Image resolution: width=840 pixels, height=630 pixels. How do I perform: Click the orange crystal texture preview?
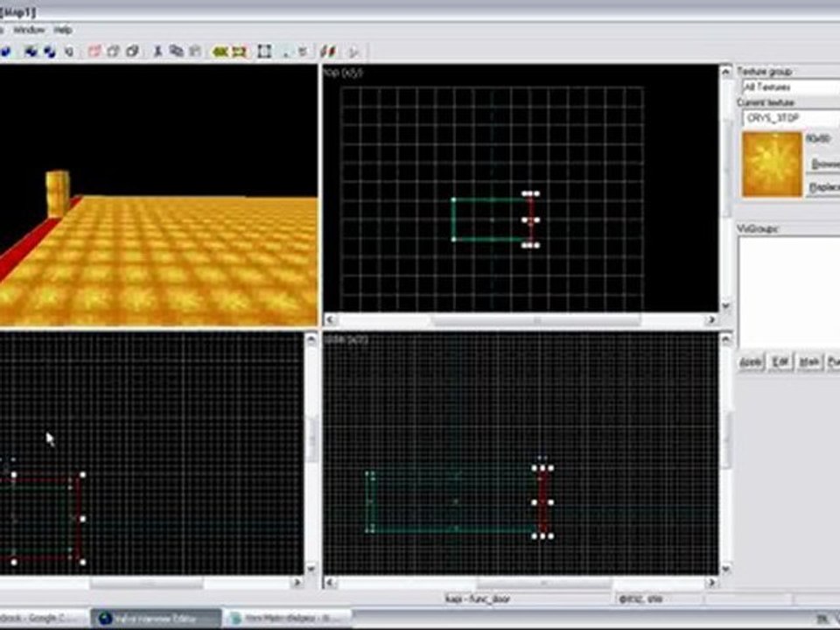pos(772,165)
